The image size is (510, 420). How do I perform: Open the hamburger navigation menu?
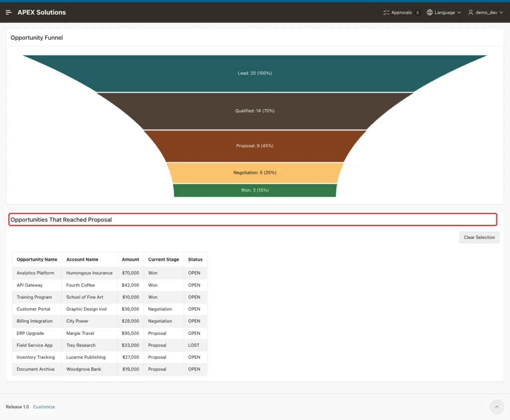(9, 12)
